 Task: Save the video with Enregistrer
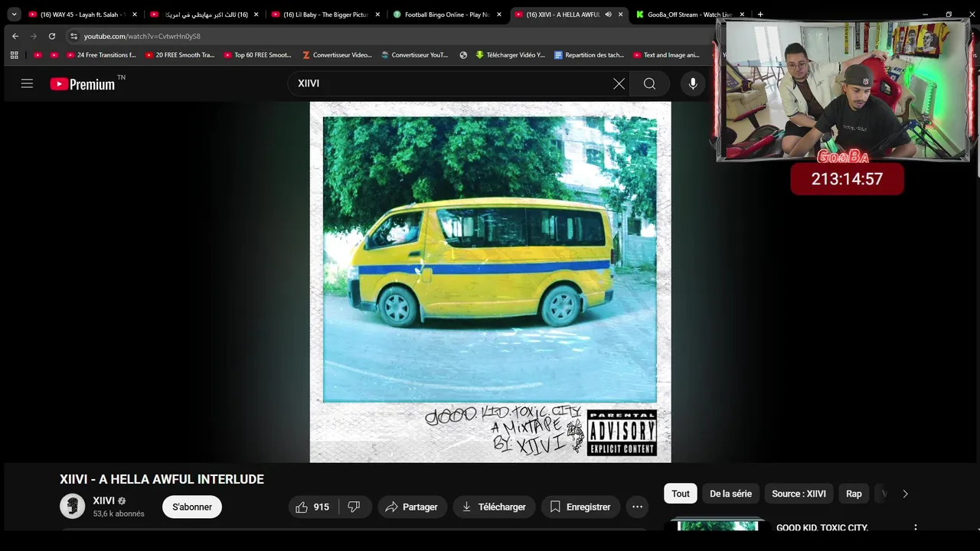[580, 507]
